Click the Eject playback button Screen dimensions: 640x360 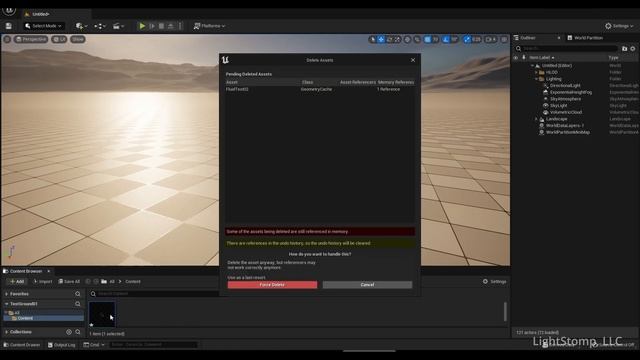171,26
